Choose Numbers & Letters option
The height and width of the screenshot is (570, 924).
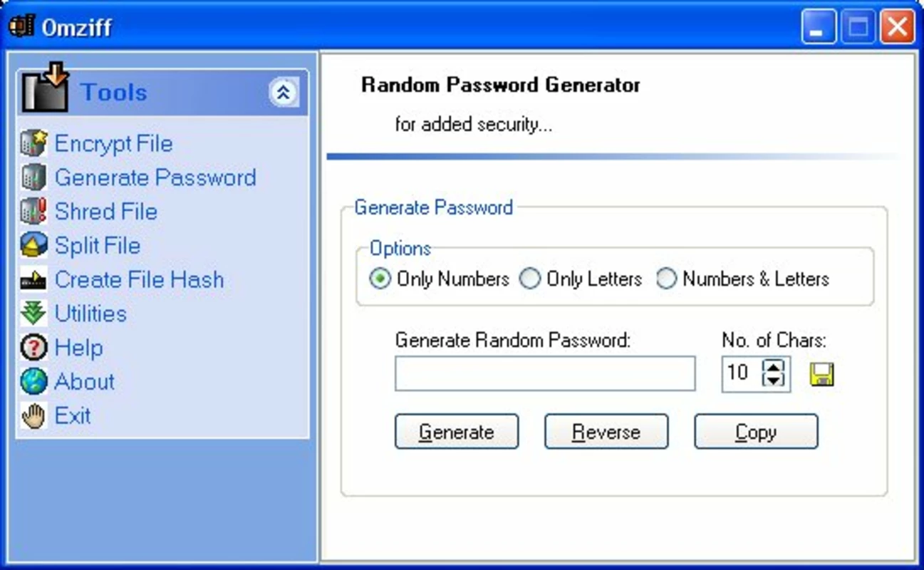pyautogui.click(x=666, y=279)
